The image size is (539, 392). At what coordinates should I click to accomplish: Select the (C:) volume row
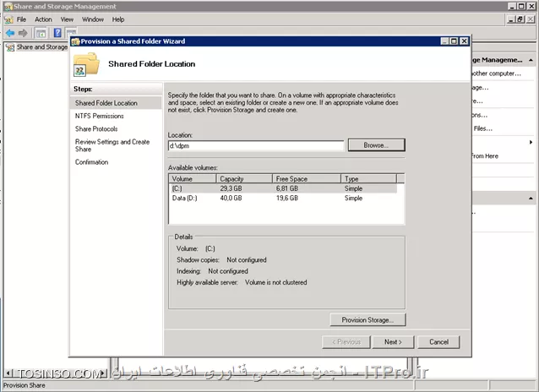tap(282, 188)
